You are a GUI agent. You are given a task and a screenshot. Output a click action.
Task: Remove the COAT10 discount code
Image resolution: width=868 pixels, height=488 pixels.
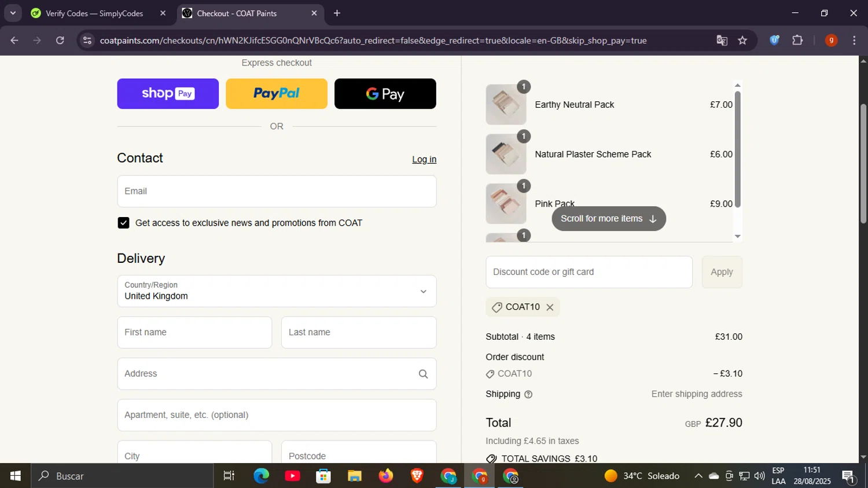click(x=550, y=307)
